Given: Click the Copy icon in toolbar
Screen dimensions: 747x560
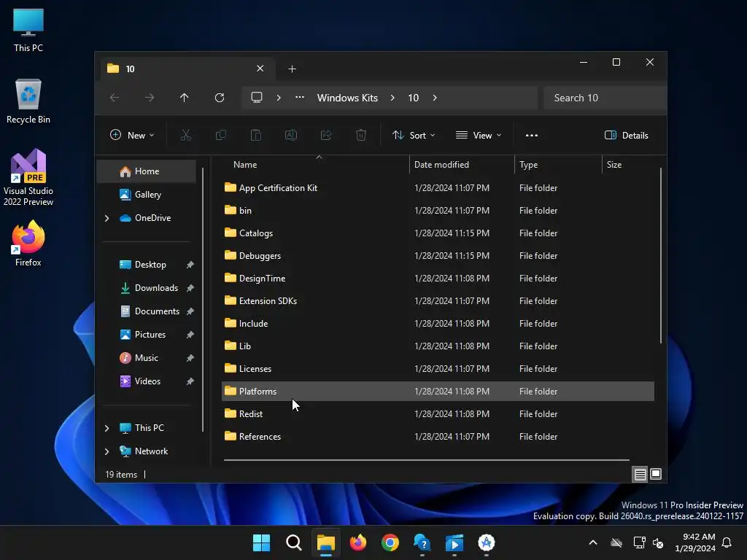Looking at the screenshot, I should point(220,135).
